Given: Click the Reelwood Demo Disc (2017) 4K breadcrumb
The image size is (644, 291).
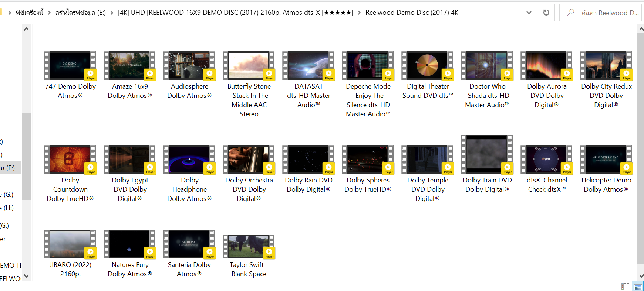Looking at the screenshot, I should point(412,13).
